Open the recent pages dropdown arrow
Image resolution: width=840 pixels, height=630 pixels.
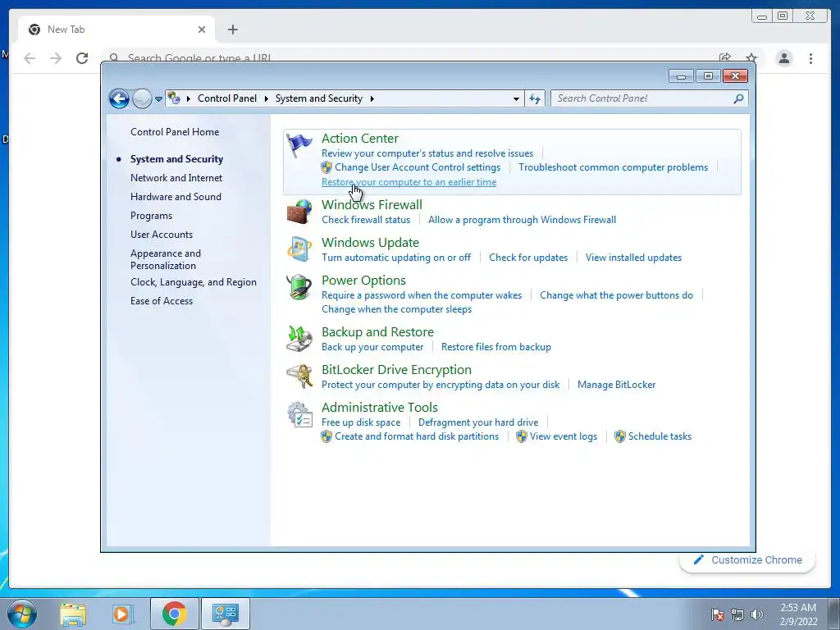(x=158, y=98)
